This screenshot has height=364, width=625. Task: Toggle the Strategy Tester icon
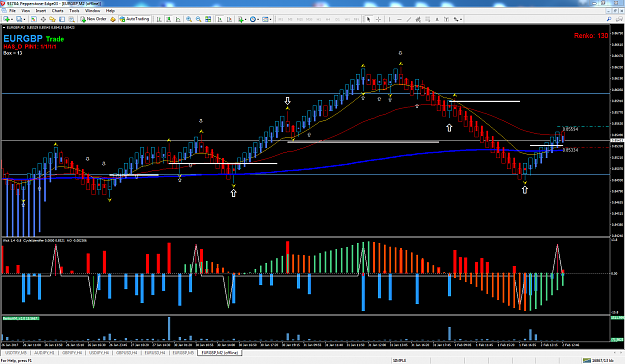tap(71, 19)
